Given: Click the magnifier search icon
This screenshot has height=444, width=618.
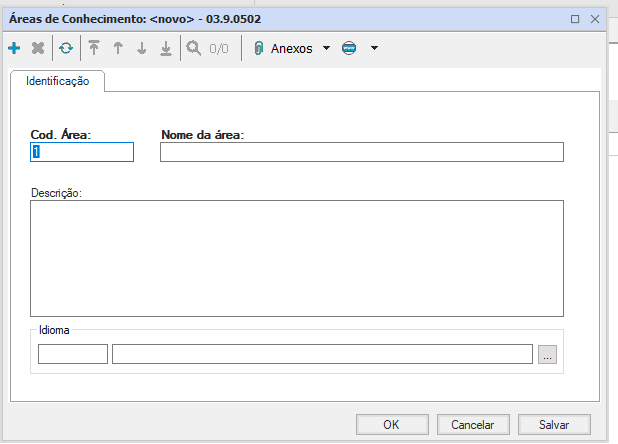Looking at the screenshot, I should (194, 48).
